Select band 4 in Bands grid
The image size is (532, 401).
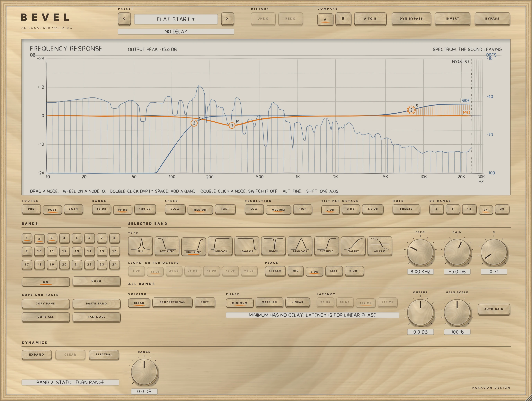tap(64, 238)
